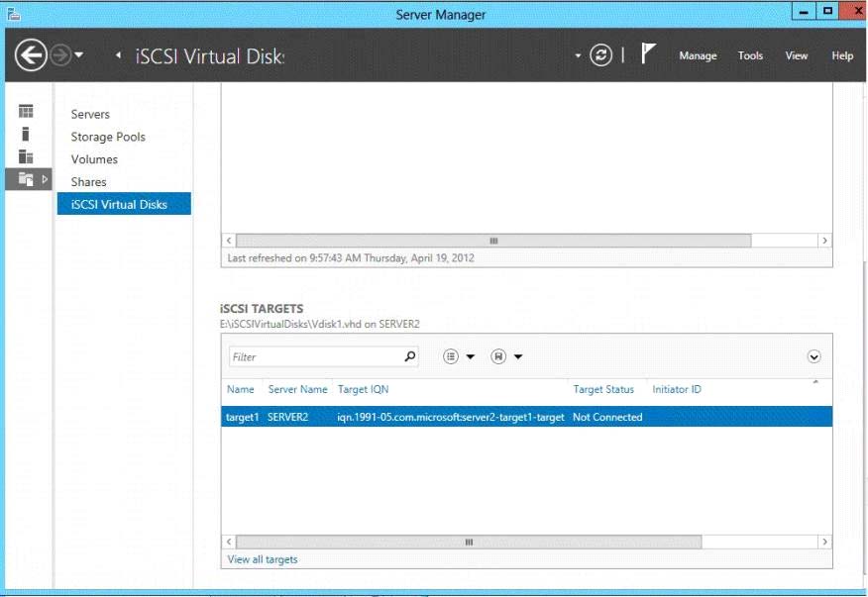Open View all targets link

(263, 559)
